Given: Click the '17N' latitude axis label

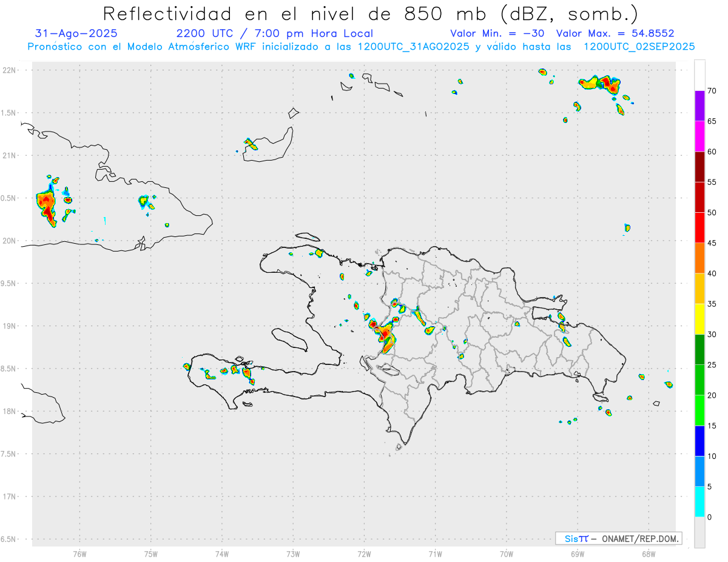Looking at the screenshot, I should [9, 497].
